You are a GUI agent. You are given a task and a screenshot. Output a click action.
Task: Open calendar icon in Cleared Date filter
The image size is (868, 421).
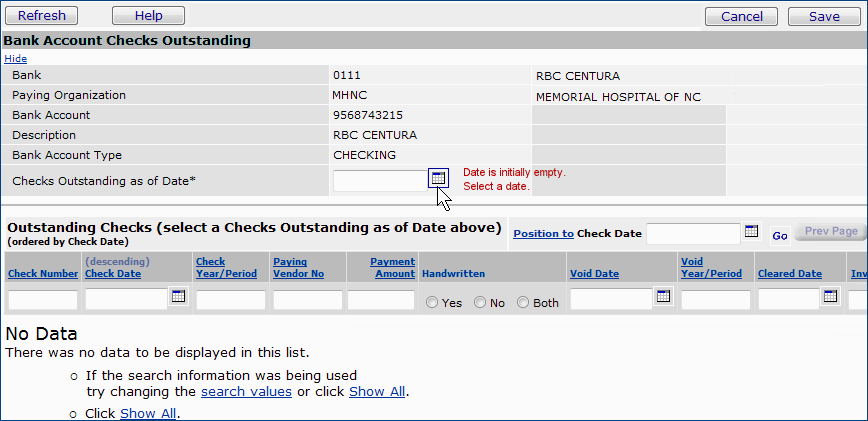coord(830,297)
